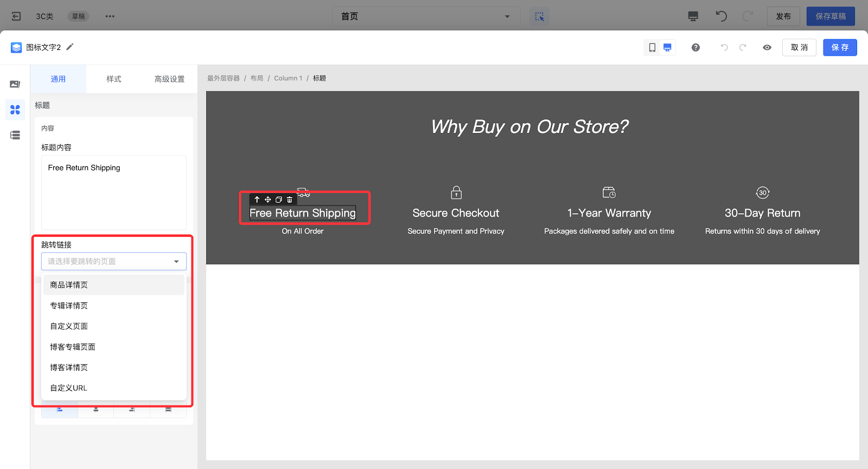Switch to the 样式 tab
This screenshot has height=469, width=868.
[114, 79]
